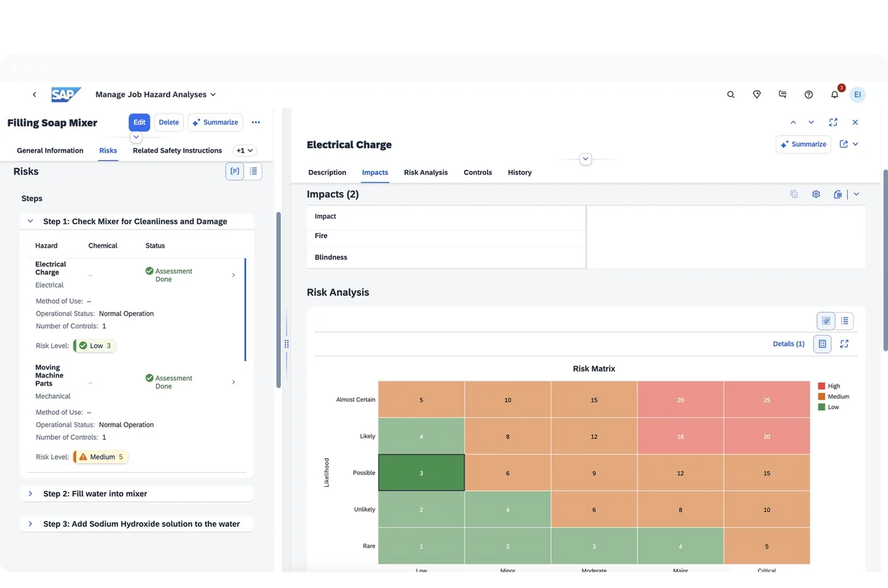Image resolution: width=888 pixels, height=588 pixels.
Task: Open the help question mark icon
Action: 809,94
